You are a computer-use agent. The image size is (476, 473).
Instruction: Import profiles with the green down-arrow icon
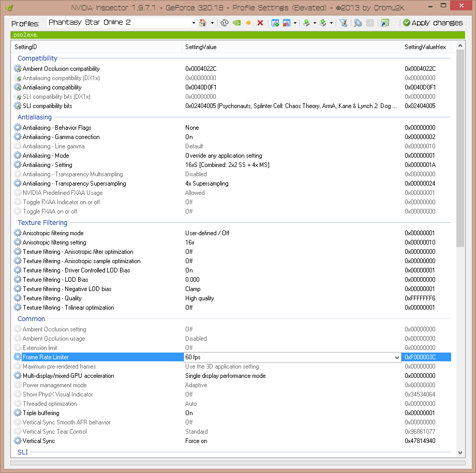pyautogui.click(x=323, y=23)
